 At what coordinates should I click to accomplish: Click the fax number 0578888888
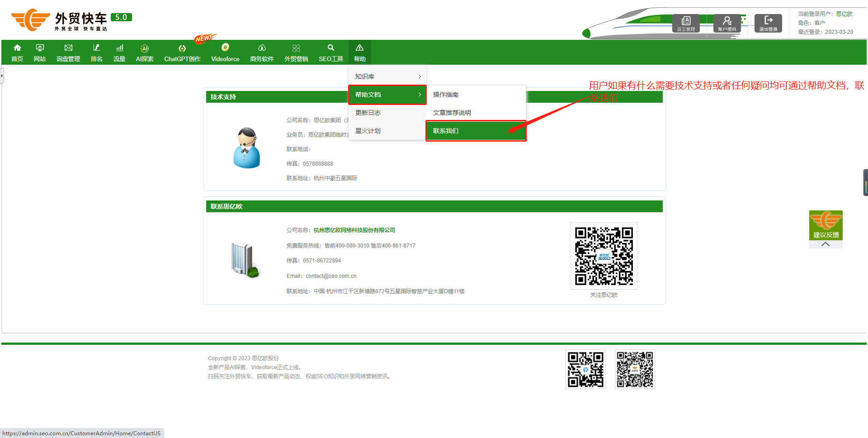318,164
